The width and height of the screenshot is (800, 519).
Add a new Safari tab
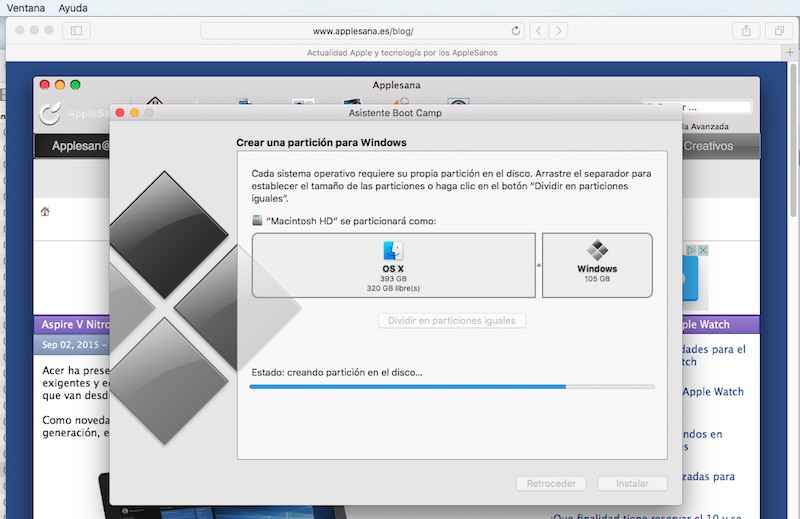click(x=790, y=53)
